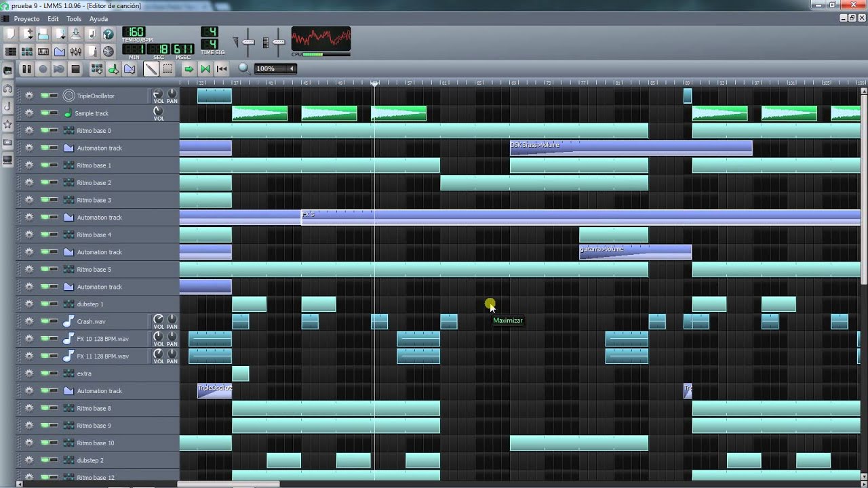
Task: Open the 100% zoom dropdown
Action: point(275,68)
